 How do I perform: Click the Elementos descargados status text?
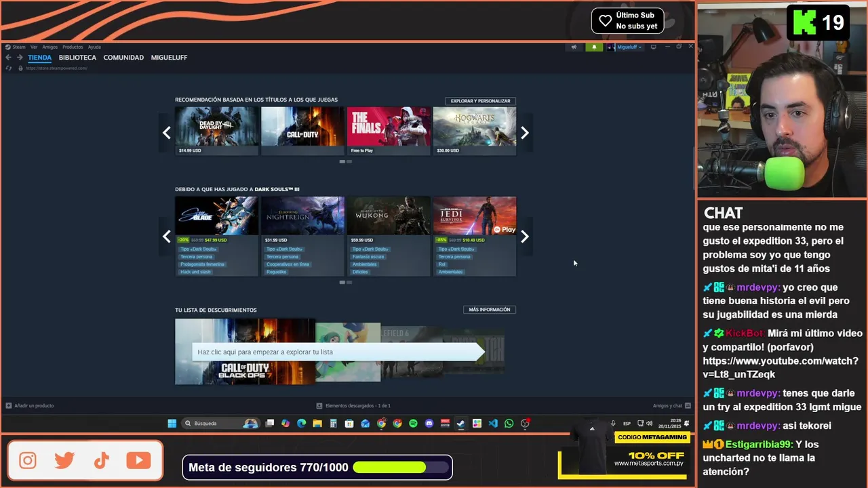tap(358, 406)
